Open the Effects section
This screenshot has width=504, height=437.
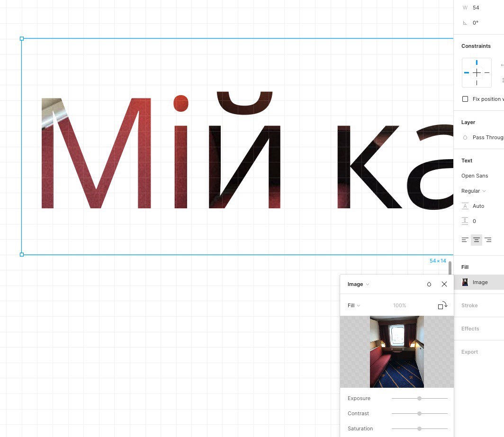coord(470,329)
